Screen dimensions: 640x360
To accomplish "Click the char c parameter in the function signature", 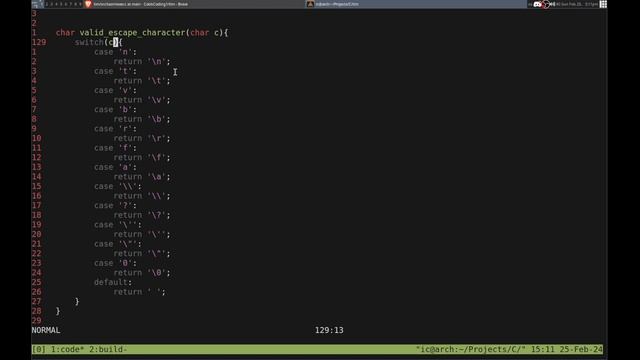I will coord(204,33).
